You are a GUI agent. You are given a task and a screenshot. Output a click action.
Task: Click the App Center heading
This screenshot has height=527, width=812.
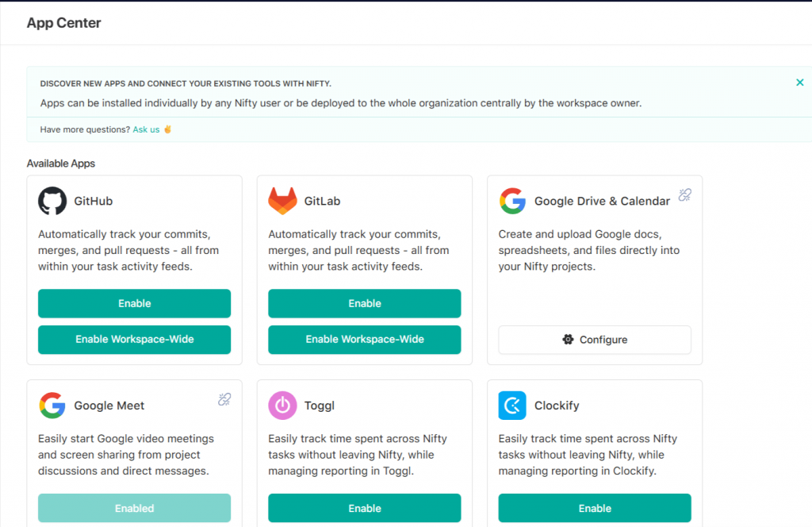point(63,23)
